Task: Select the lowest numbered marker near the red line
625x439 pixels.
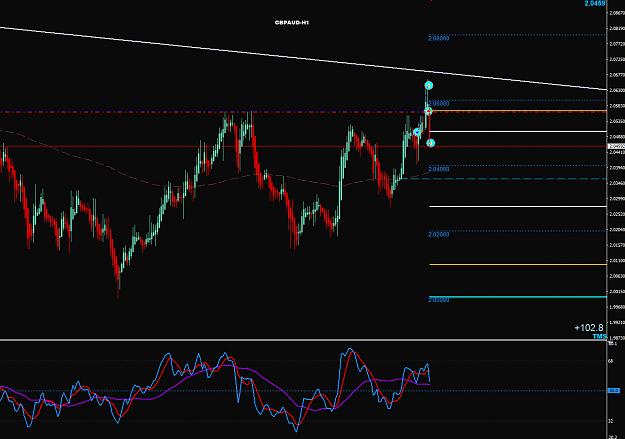Action: point(430,143)
